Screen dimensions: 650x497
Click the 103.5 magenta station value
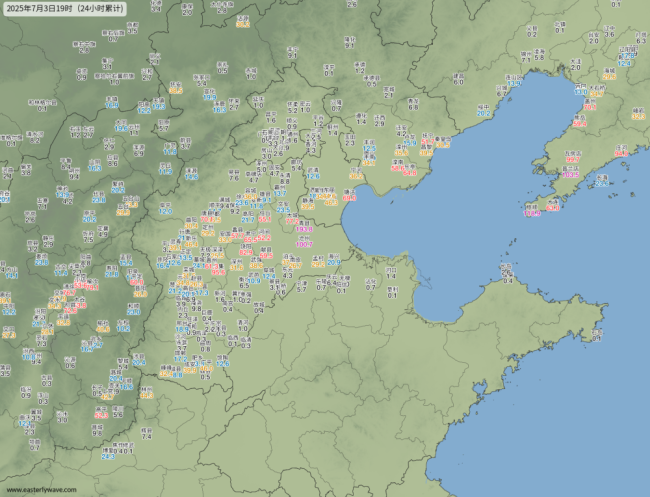click(x=570, y=175)
